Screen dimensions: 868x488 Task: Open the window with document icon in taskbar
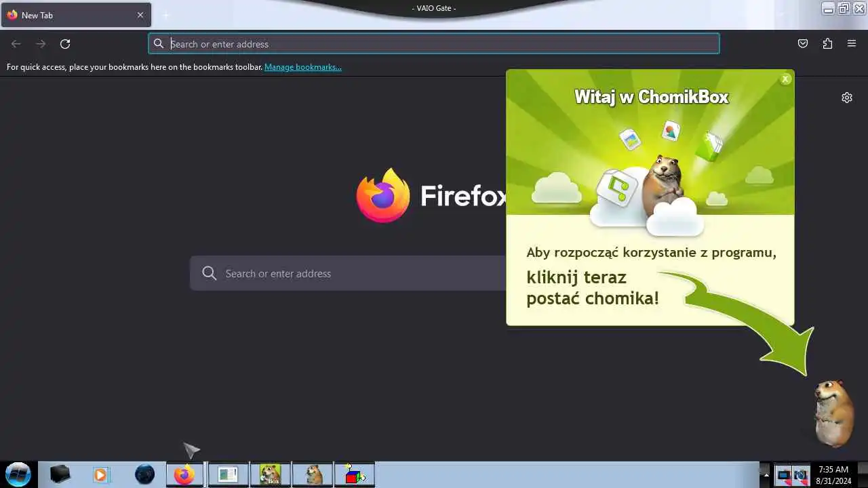pyautogui.click(x=228, y=474)
